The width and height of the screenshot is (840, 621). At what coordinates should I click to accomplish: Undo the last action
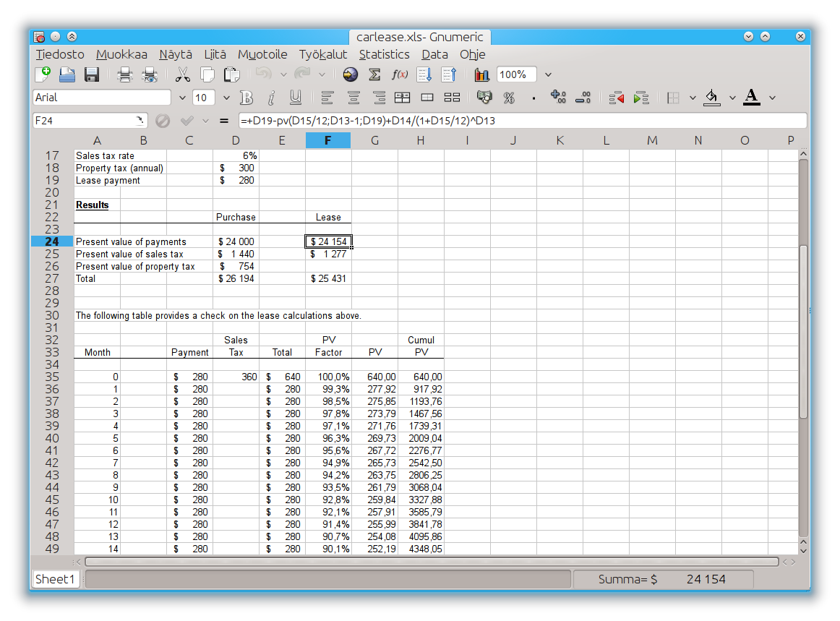[x=264, y=74]
